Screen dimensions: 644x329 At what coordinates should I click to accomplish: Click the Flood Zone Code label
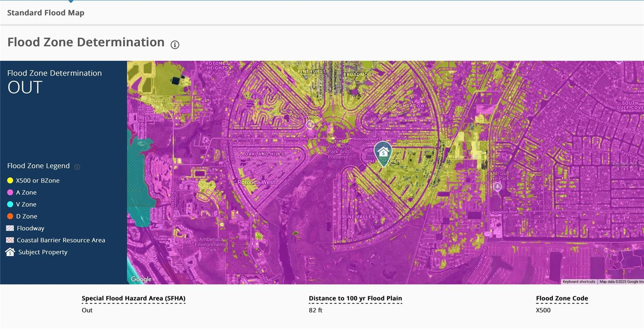click(562, 298)
